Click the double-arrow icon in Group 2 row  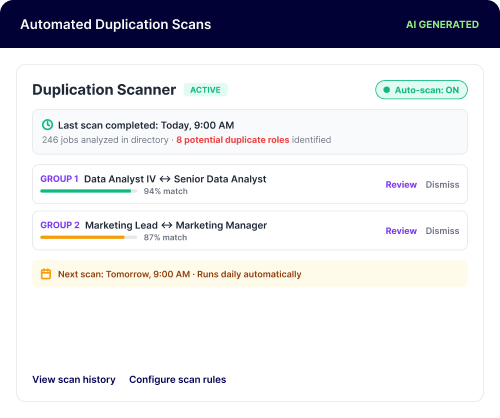pos(167,226)
